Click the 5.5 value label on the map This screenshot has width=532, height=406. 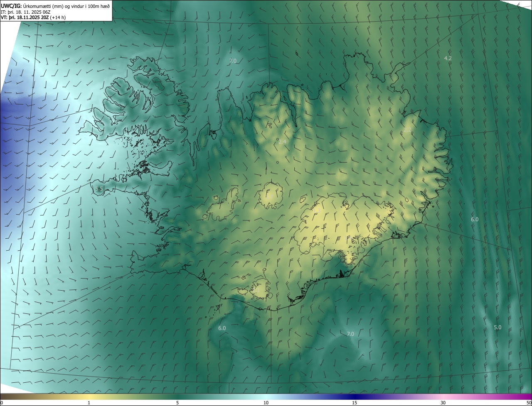pos(99,189)
